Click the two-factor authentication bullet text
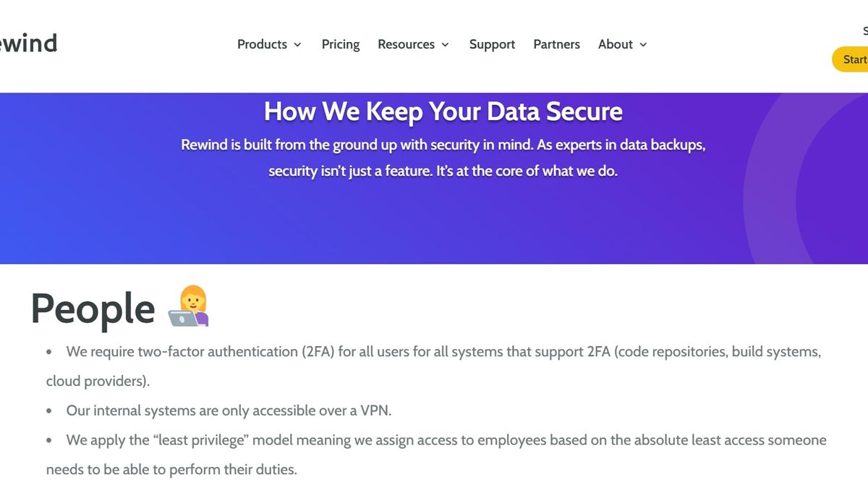 pos(443,352)
